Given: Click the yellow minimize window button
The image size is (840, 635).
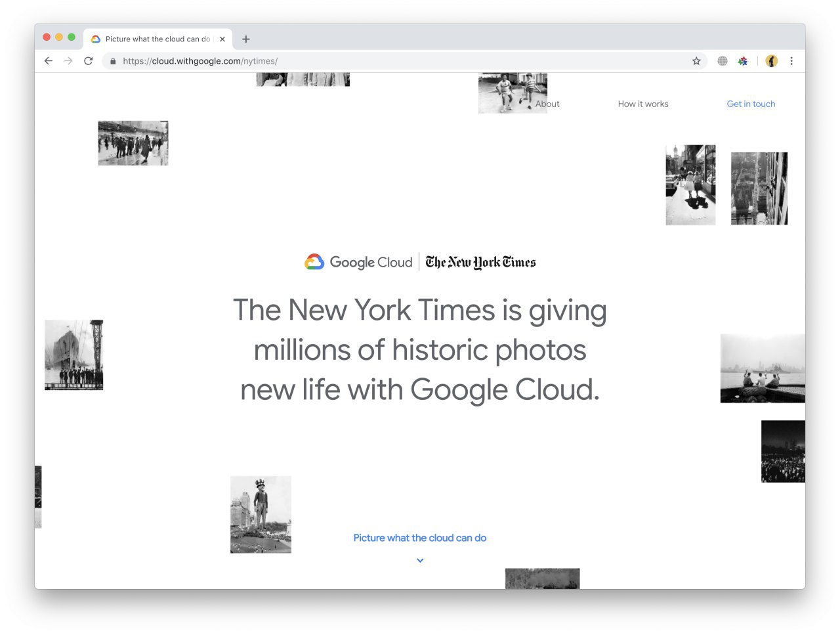Looking at the screenshot, I should pyautogui.click(x=59, y=37).
